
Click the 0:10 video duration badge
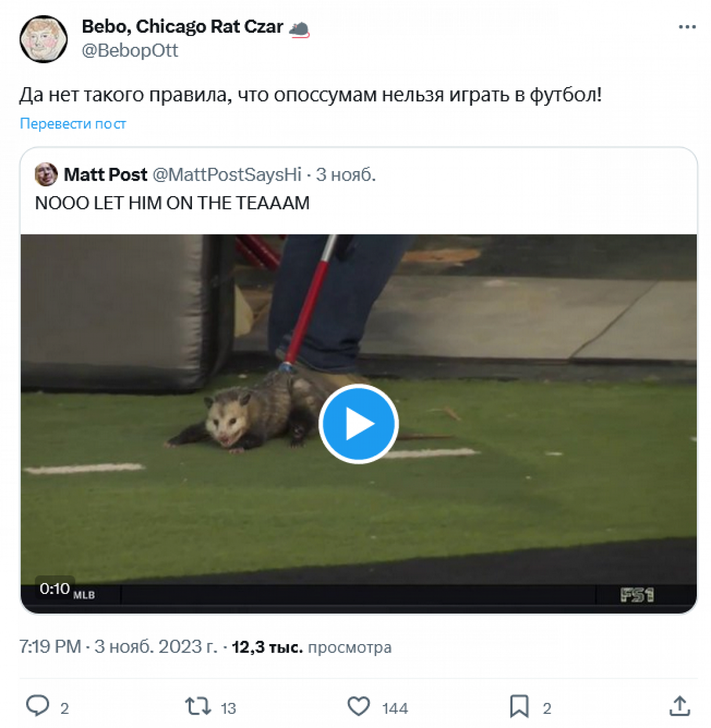tap(55, 589)
